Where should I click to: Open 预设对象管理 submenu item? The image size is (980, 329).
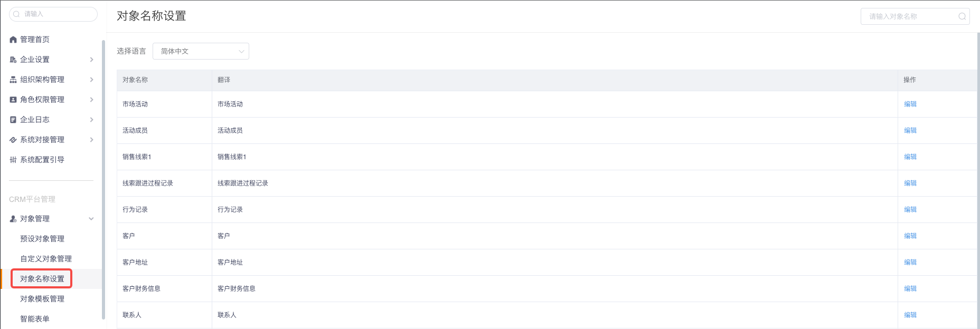pos(42,239)
